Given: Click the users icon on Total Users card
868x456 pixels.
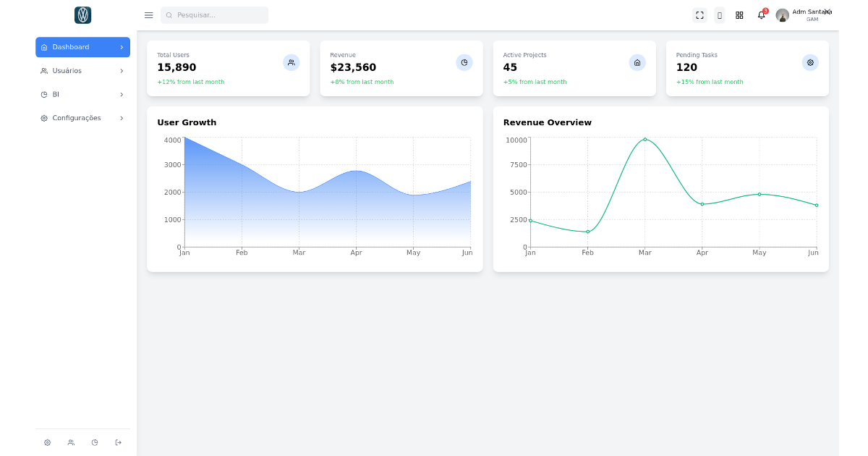Looking at the screenshot, I should 291,62.
